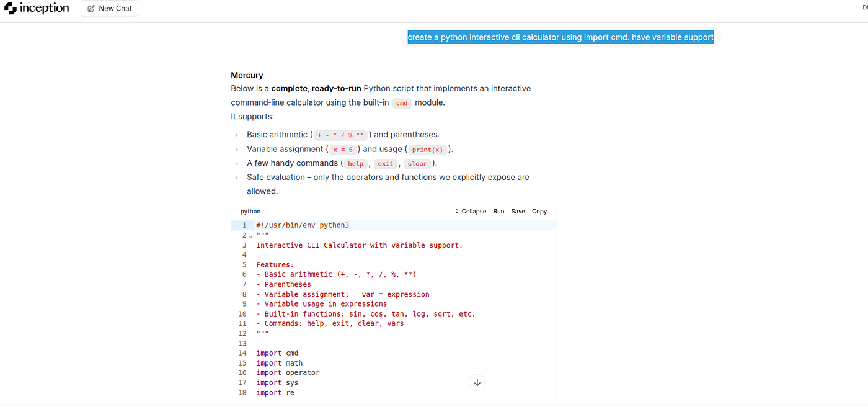This screenshot has height=409, width=868.
Task: Click the scroll-to-bottom arrow button
Action: (x=477, y=382)
